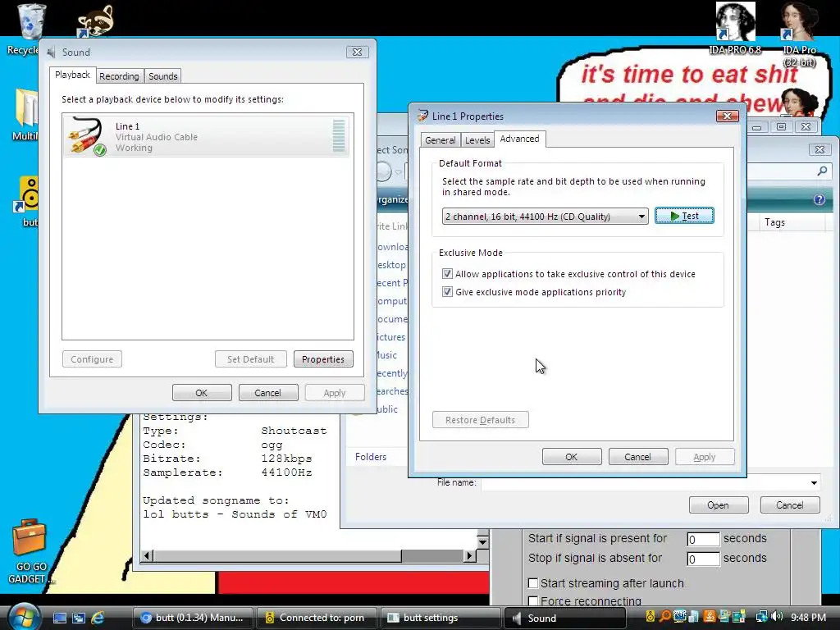Image resolution: width=840 pixels, height=630 pixels.
Task: Click the yellow speaker tray icon
Action: 651,617
